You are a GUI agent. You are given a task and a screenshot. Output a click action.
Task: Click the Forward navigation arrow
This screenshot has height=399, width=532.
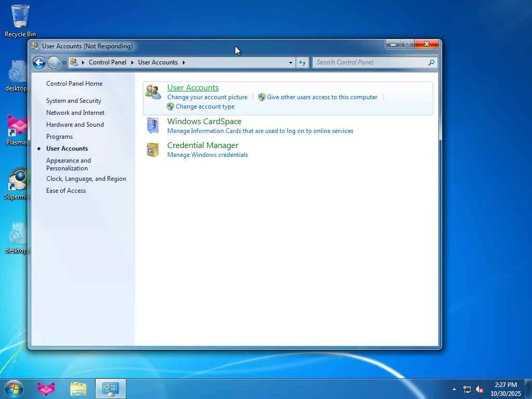point(54,62)
